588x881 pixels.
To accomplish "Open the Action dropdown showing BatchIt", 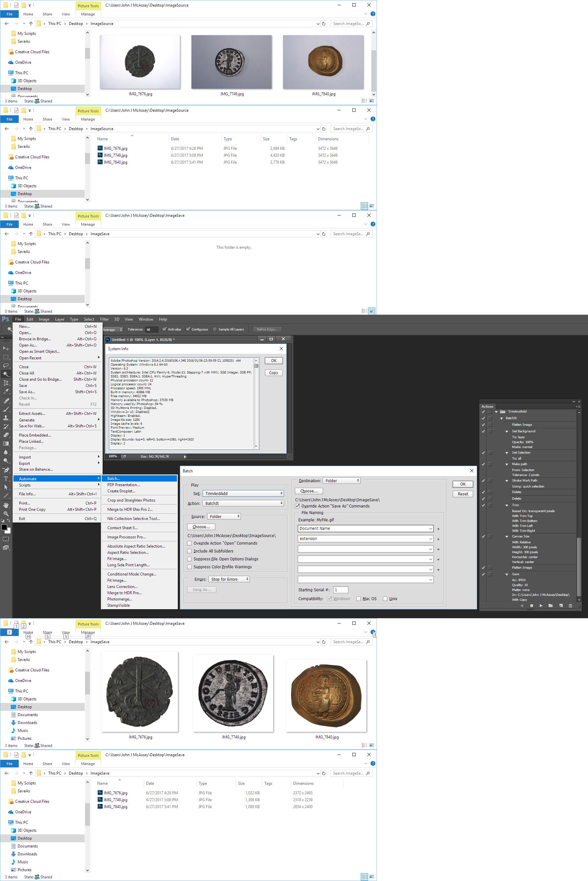I will [243, 503].
